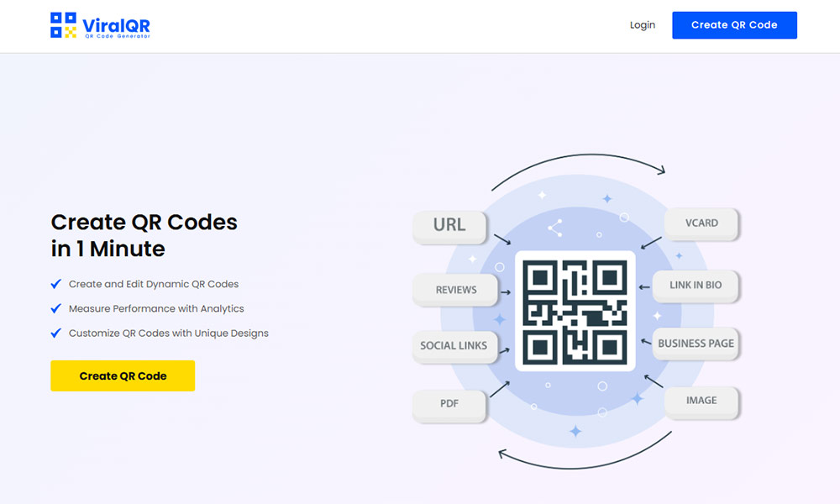Select the URL label in illustration

pos(449,225)
